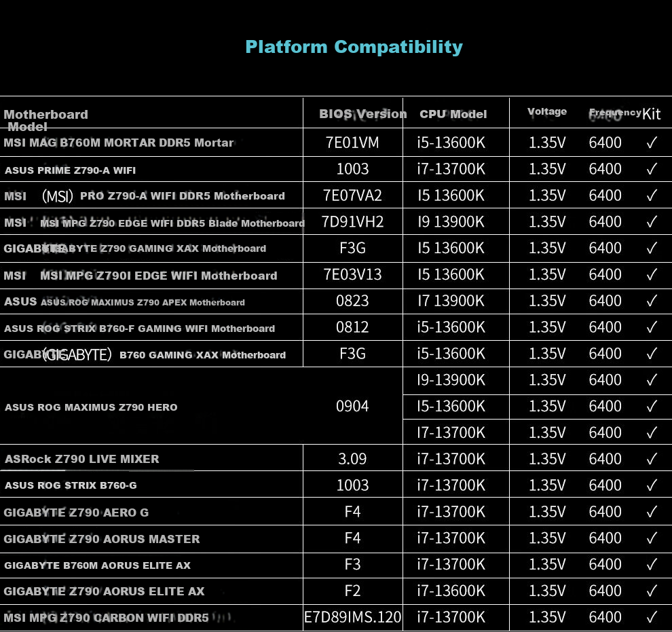Screen dimensions: 672x632
Task: Click the checkmark in ASRock Z790 LIVE MIXER row
Action: (652, 460)
